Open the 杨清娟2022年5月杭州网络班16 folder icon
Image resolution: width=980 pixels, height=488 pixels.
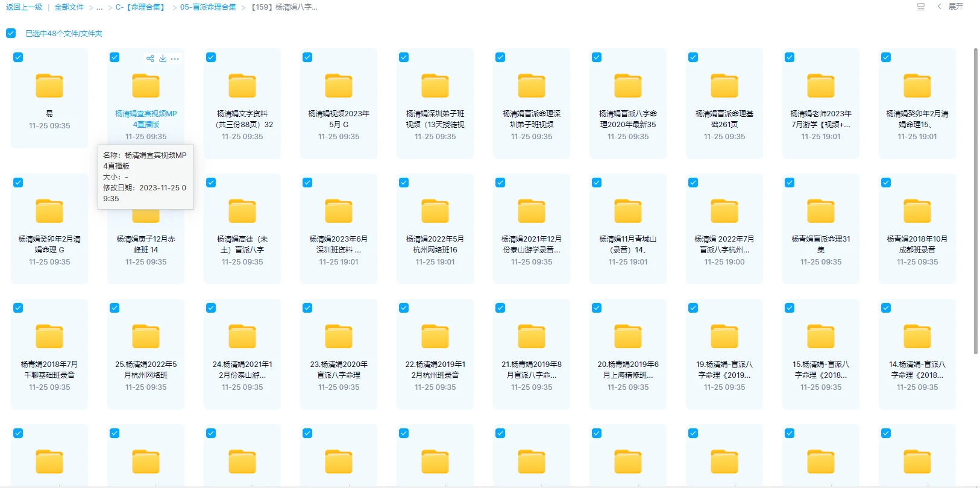click(435, 211)
